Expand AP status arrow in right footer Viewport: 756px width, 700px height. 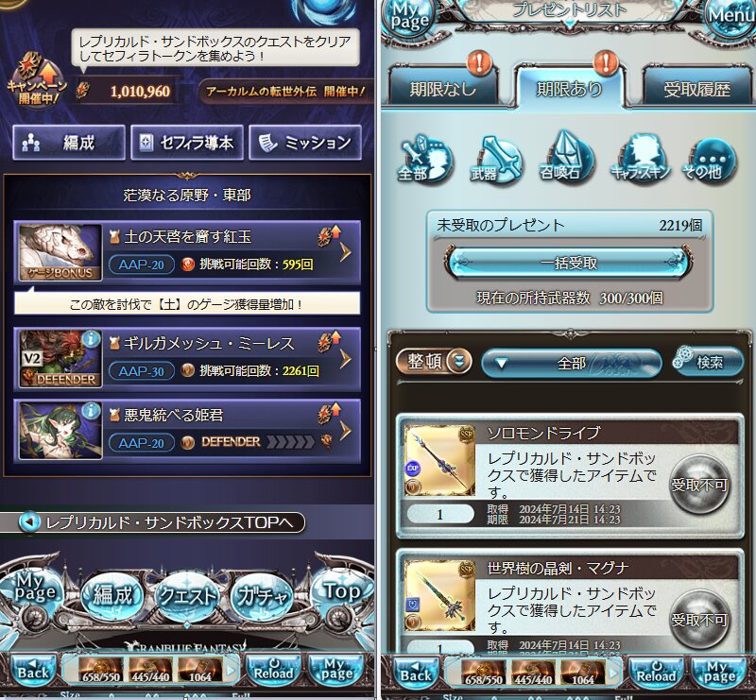pyautogui.click(x=613, y=672)
